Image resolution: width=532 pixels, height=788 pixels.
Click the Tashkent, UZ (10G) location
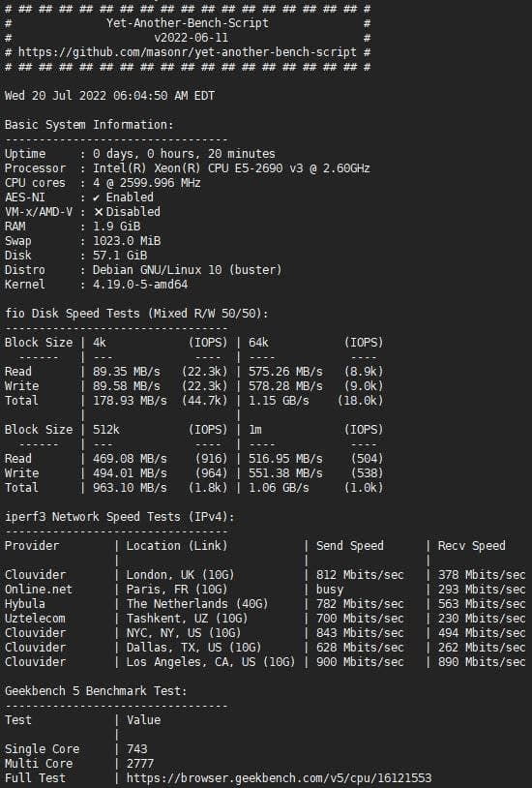tap(187, 619)
